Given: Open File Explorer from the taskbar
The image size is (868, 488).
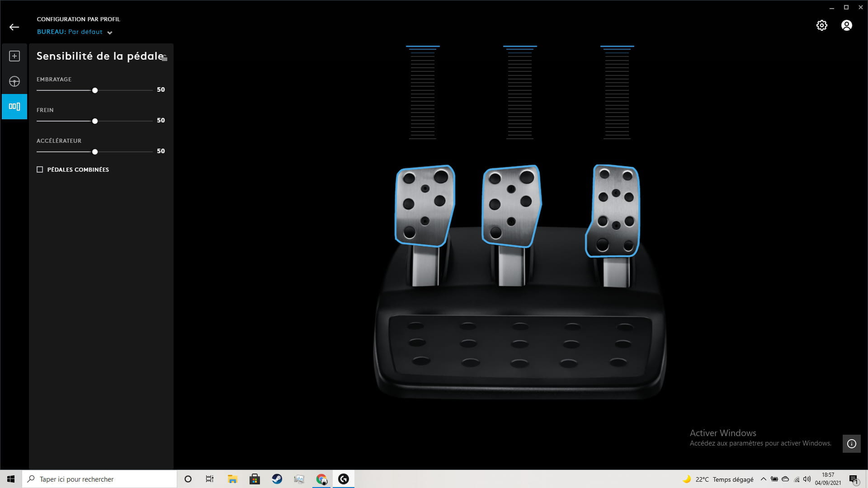Looking at the screenshot, I should click(232, 479).
